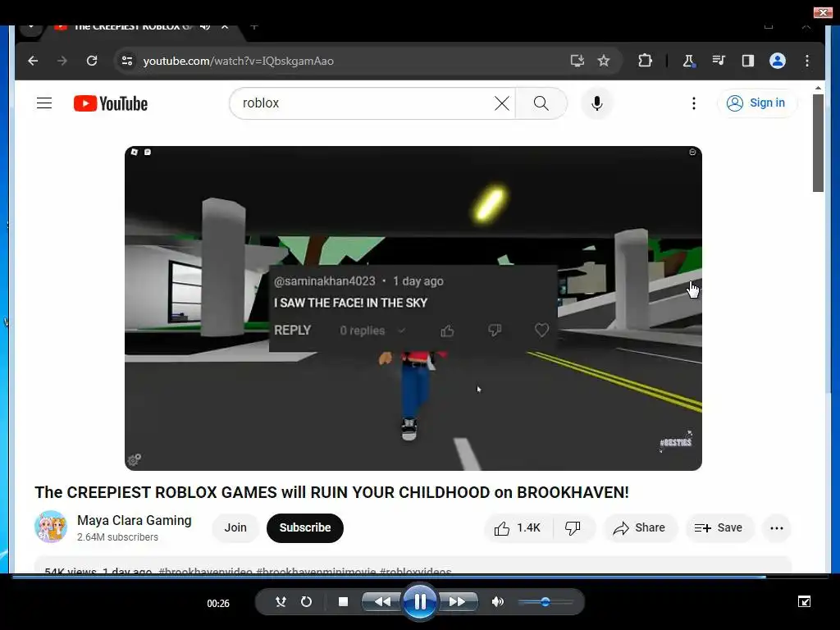Screen dimensions: 840x630
Task: Stop media player playback
Action: 344,602
